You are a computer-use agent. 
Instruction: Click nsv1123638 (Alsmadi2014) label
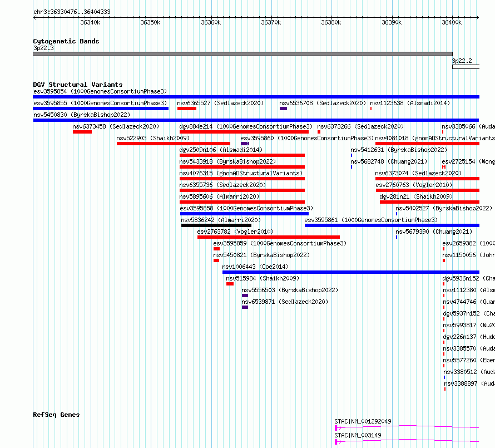[x=410, y=104]
